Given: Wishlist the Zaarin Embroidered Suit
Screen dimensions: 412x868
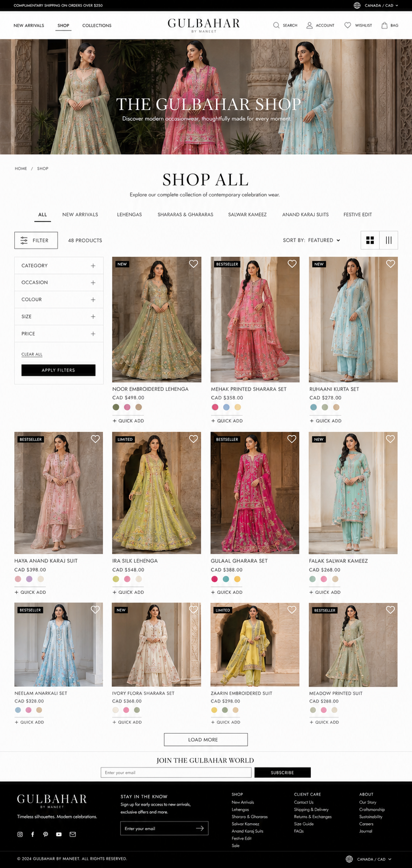Looking at the screenshot, I should click(292, 609).
